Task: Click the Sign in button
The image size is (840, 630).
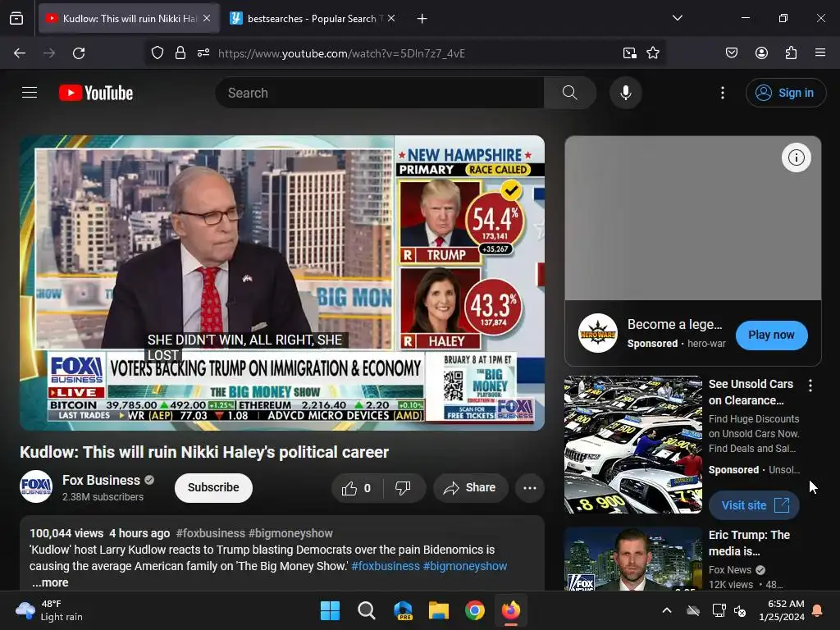Action: click(x=786, y=93)
